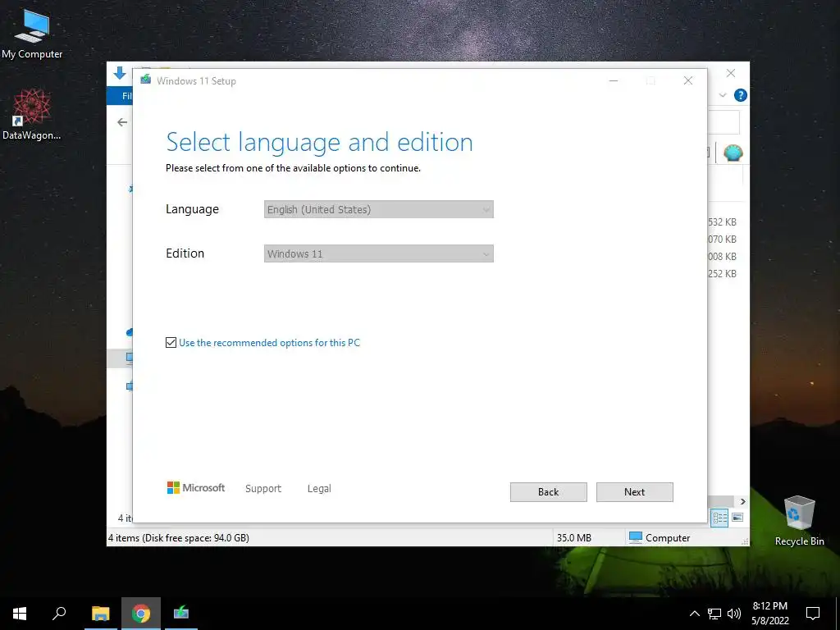
Task: Open the Support link
Action: click(263, 488)
